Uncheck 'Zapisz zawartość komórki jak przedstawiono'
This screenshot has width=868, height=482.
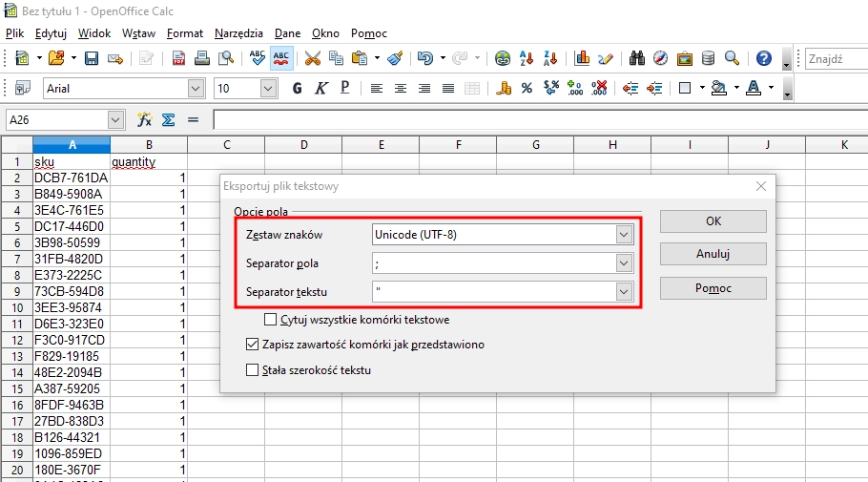253,345
